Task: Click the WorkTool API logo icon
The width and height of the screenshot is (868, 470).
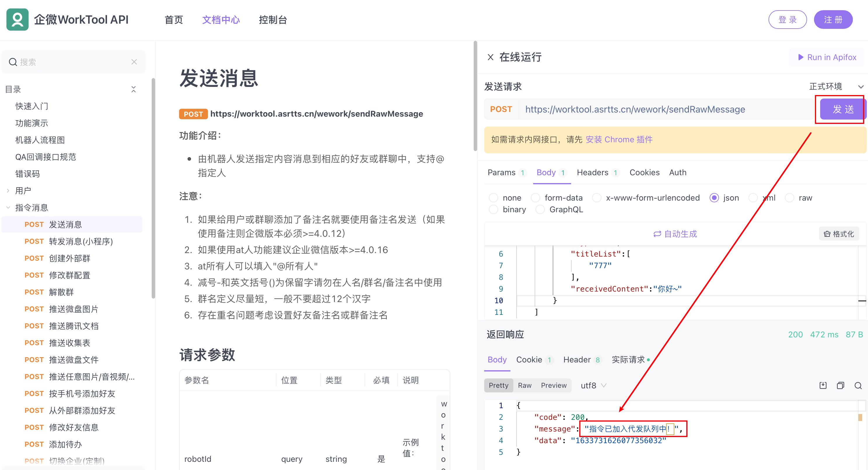Action: (17, 20)
